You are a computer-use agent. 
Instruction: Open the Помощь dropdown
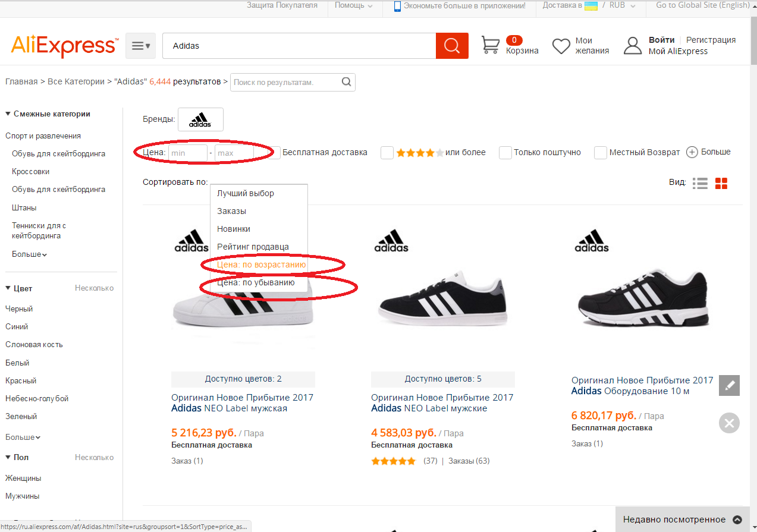click(354, 5)
